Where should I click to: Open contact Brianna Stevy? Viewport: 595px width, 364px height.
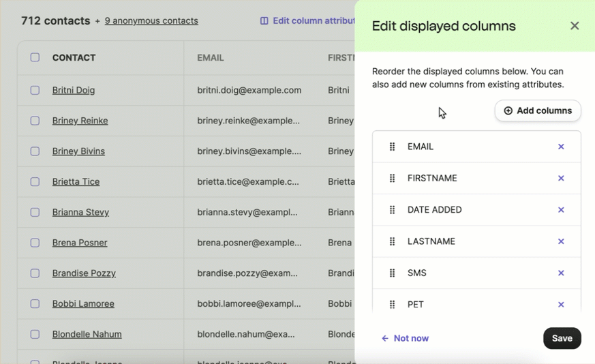point(80,212)
